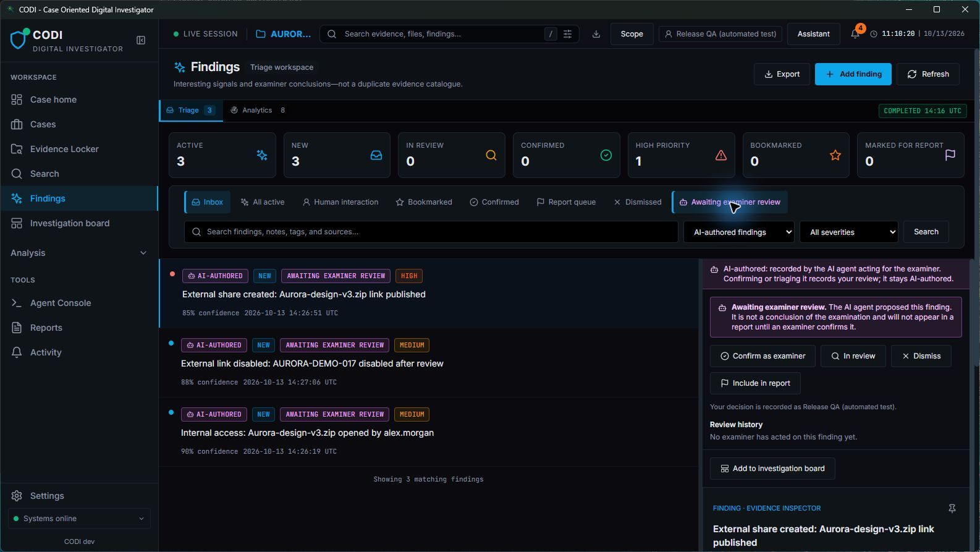Open the Report queue filter
980x552 pixels.
[x=566, y=202]
